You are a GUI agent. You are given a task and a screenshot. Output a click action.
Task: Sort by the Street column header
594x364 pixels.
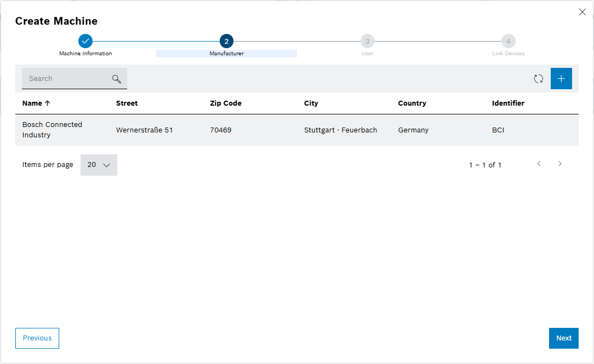(127, 103)
